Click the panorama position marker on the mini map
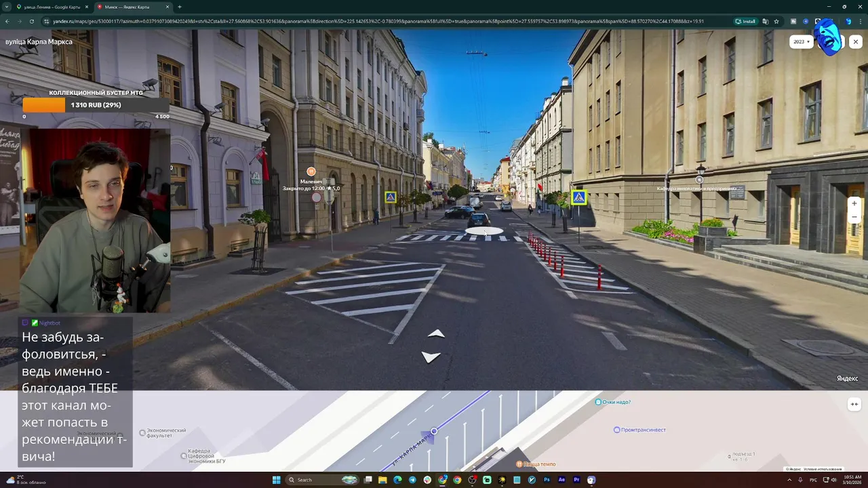Image resolution: width=868 pixels, height=488 pixels. [x=434, y=431]
